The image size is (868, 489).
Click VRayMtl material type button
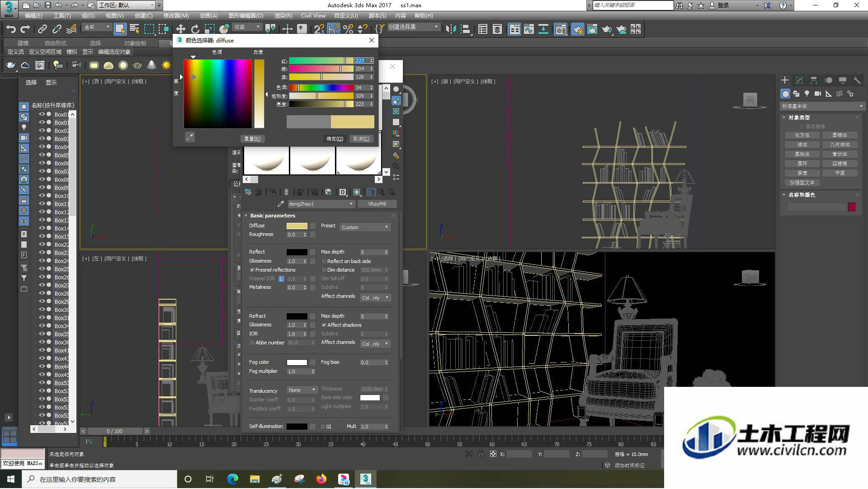(x=377, y=204)
